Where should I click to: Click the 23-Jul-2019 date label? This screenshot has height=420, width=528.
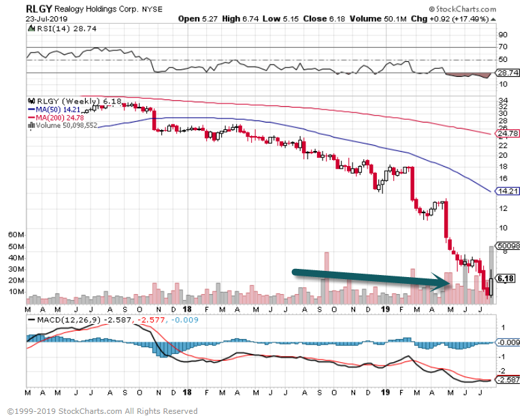(x=46, y=19)
